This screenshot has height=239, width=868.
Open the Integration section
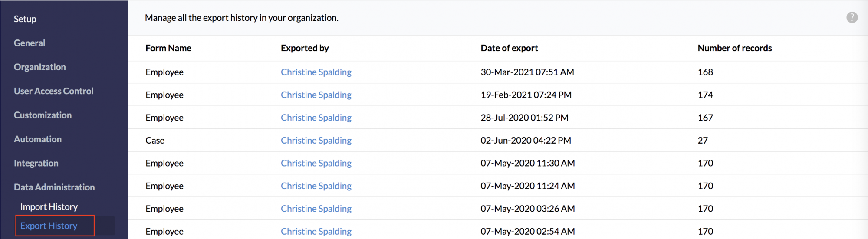[36, 163]
